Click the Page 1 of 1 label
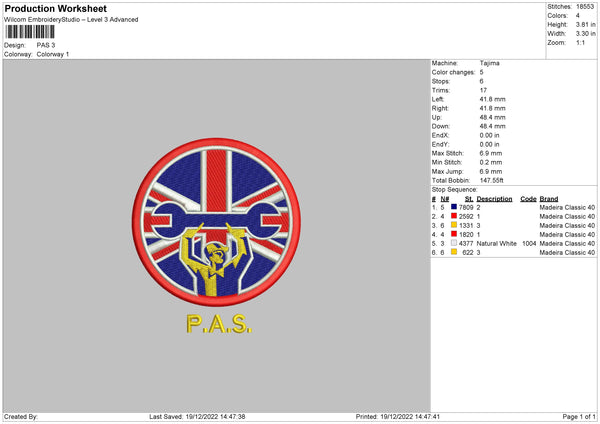Image resolution: width=600 pixels, height=424 pixels. click(x=579, y=417)
